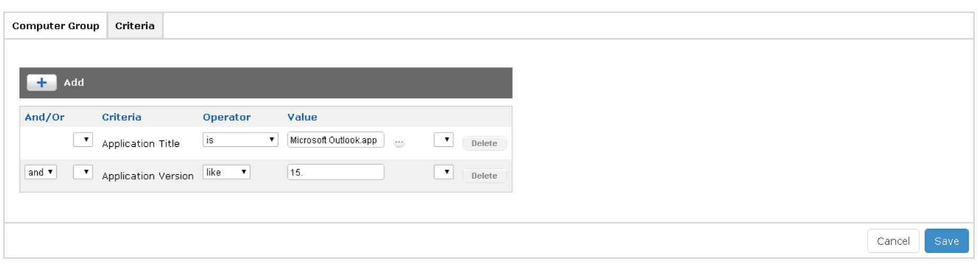Click the Value column header
Viewport: 980px width, 274px height.
click(x=302, y=117)
